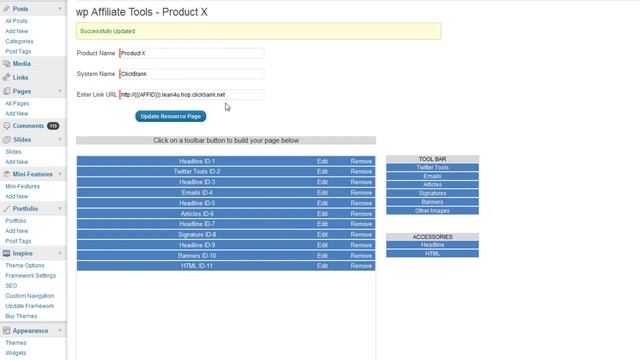Add Articles block from tool bar
The image size is (640, 360).
coord(432,184)
